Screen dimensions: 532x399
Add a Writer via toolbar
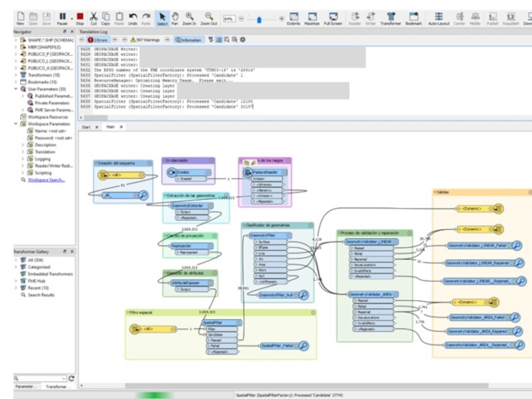coord(370,18)
